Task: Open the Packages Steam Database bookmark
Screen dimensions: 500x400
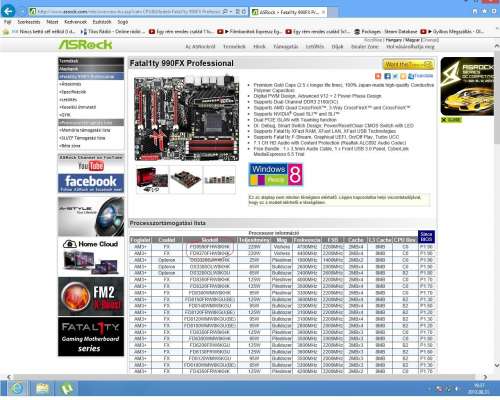Action: (386, 32)
